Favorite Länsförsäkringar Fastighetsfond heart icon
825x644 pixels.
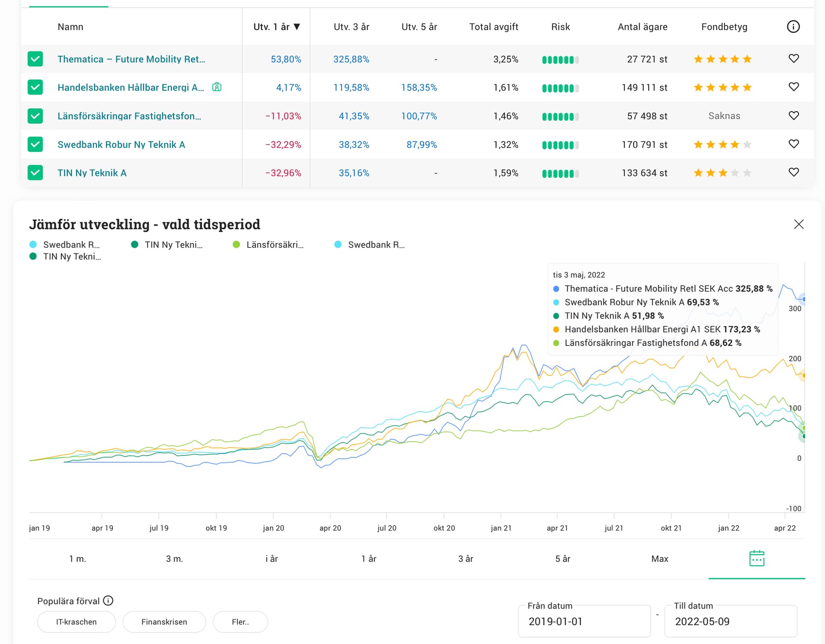point(794,116)
